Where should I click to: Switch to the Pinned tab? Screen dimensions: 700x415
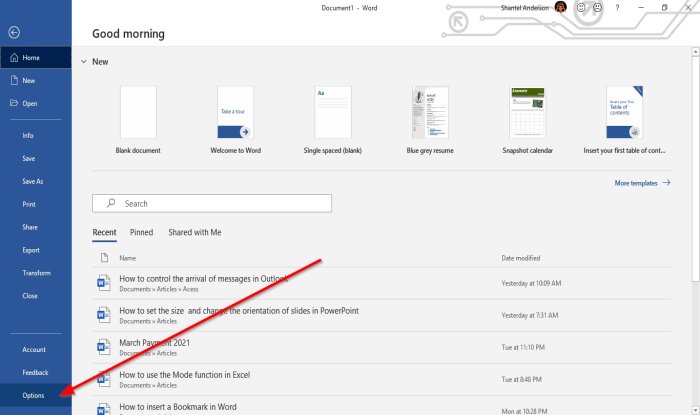[x=142, y=232]
